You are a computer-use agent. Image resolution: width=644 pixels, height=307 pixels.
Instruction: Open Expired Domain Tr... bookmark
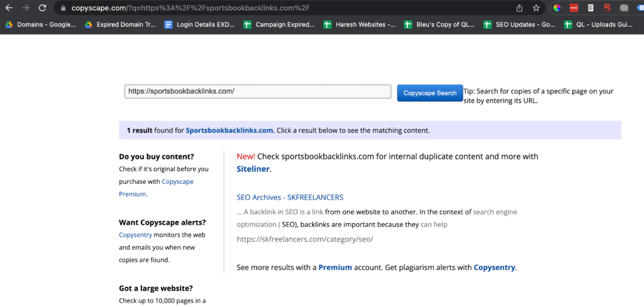click(x=119, y=25)
